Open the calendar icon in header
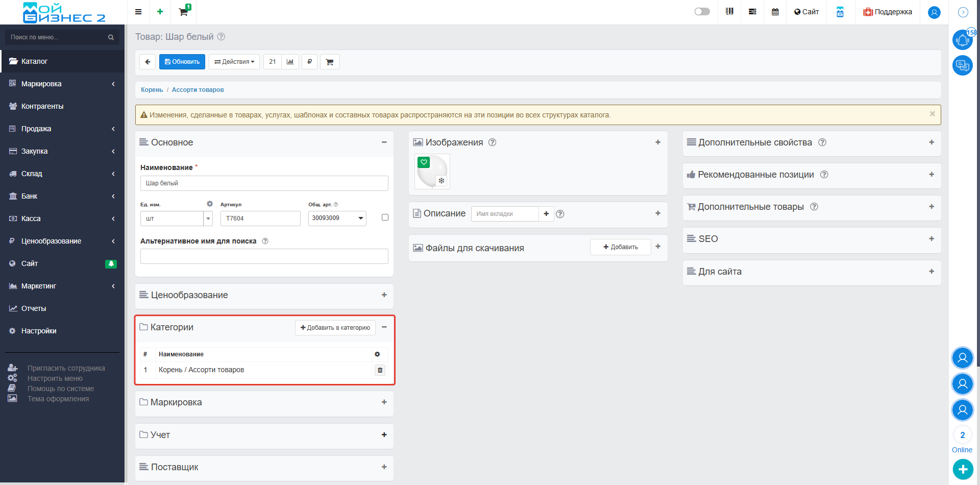Screen dimensions: 980x485 click(x=775, y=12)
